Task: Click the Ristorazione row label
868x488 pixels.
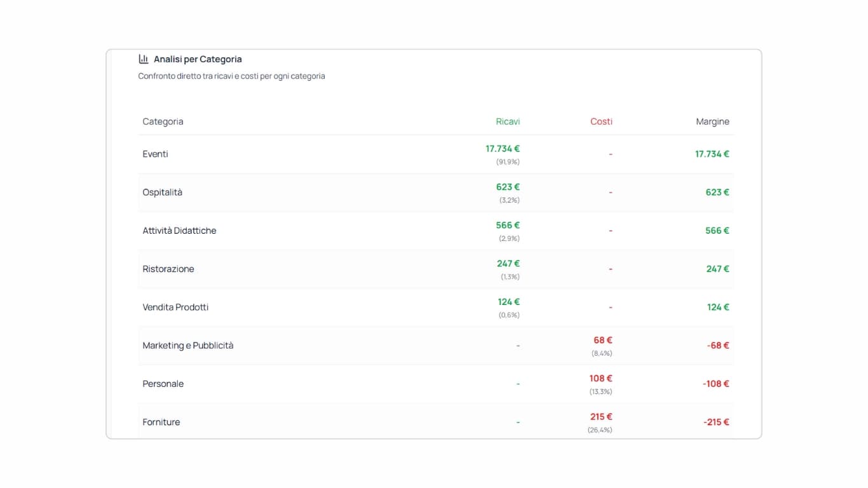Action: [168, 269]
